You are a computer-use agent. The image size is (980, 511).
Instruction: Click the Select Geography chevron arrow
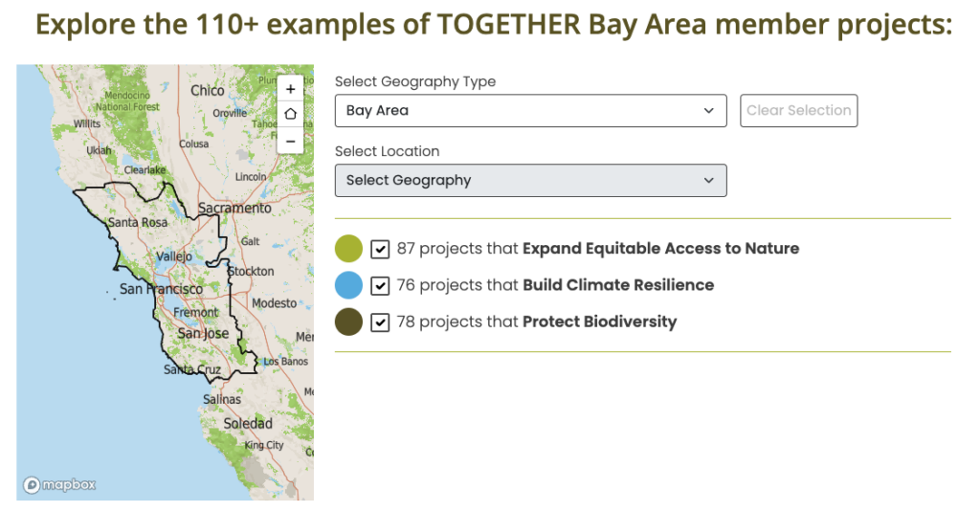click(x=709, y=181)
